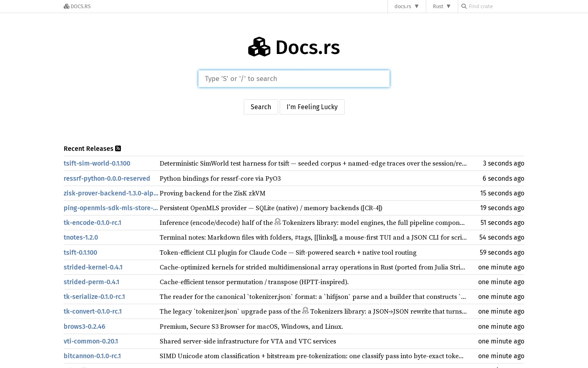
Task: Open the zisk-prover-backend-1.3.0 release
Action: [x=111, y=193]
